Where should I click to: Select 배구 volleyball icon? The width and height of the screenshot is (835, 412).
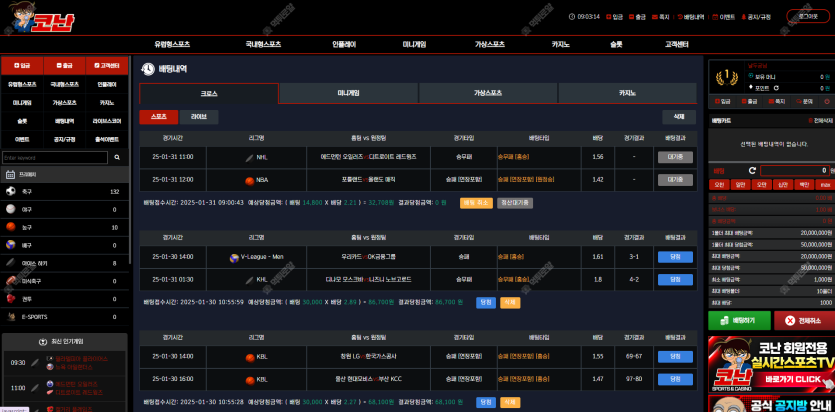[x=11, y=245]
